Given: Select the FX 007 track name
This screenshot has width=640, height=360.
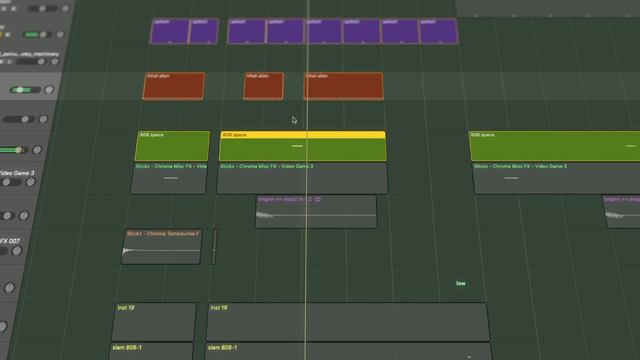Looking at the screenshot, I should coord(10,241).
